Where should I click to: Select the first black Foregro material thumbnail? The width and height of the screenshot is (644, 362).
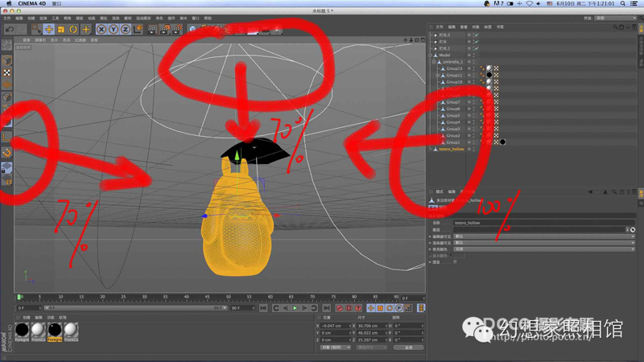[23, 332]
